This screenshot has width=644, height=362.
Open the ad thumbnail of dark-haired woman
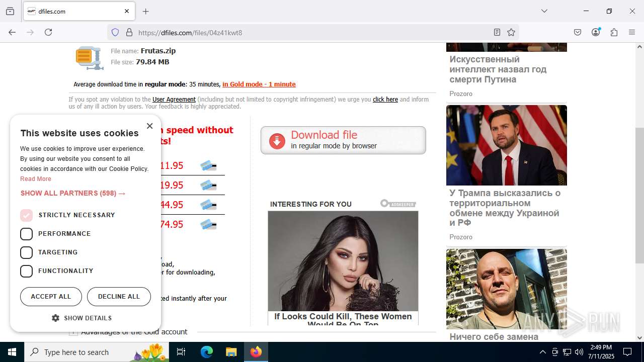click(343, 261)
